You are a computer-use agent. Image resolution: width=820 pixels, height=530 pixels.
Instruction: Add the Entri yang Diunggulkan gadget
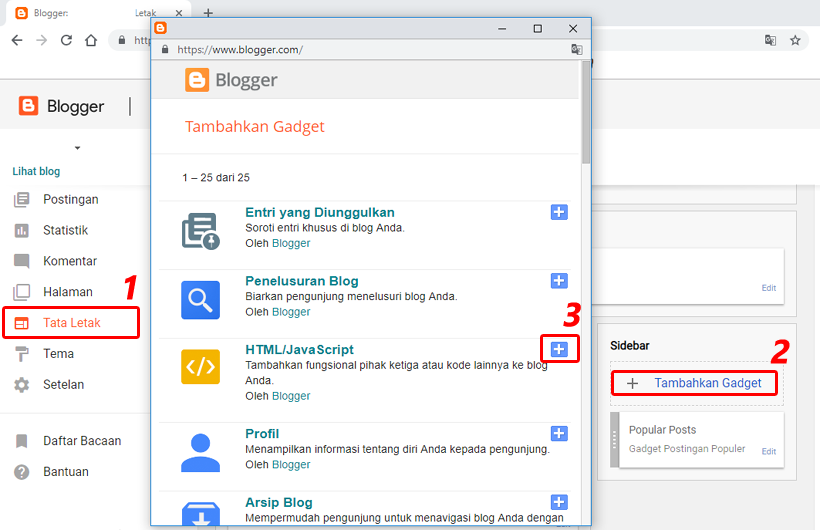[x=559, y=212]
